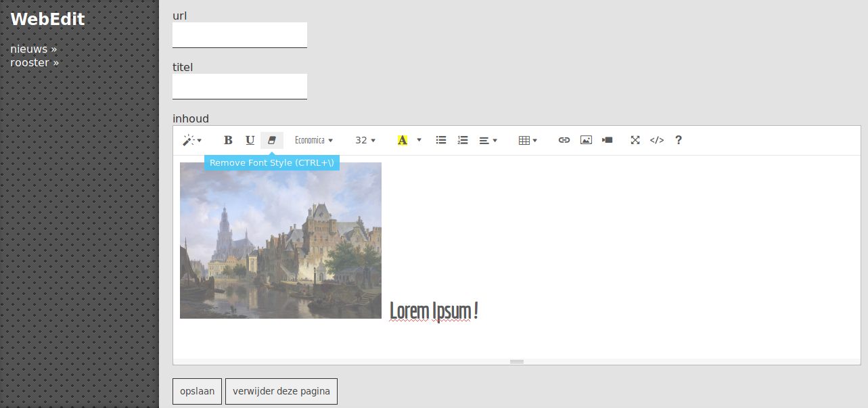Click the opslaan button

pos(197,391)
